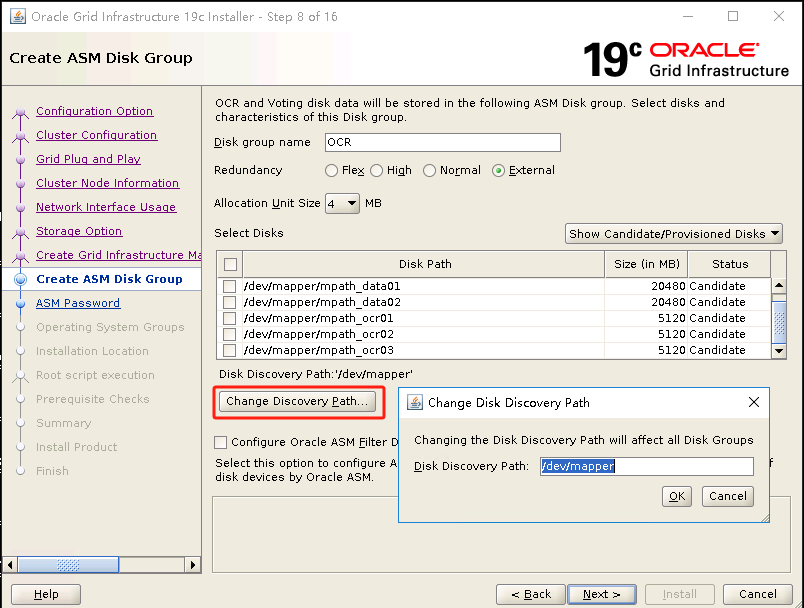Click Cancel in the discovery path dialog
Viewport: 804px width, 608px height.
click(728, 496)
